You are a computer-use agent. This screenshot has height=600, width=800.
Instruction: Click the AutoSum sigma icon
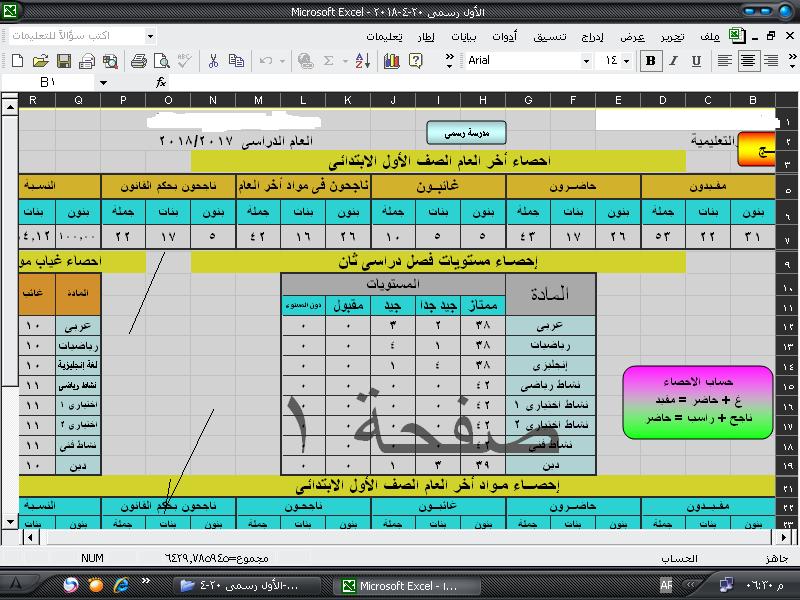coord(329,61)
